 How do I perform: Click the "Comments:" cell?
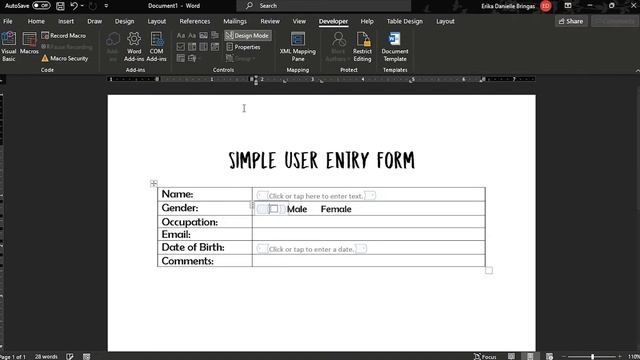pyautogui.click(x=205, y=261)
